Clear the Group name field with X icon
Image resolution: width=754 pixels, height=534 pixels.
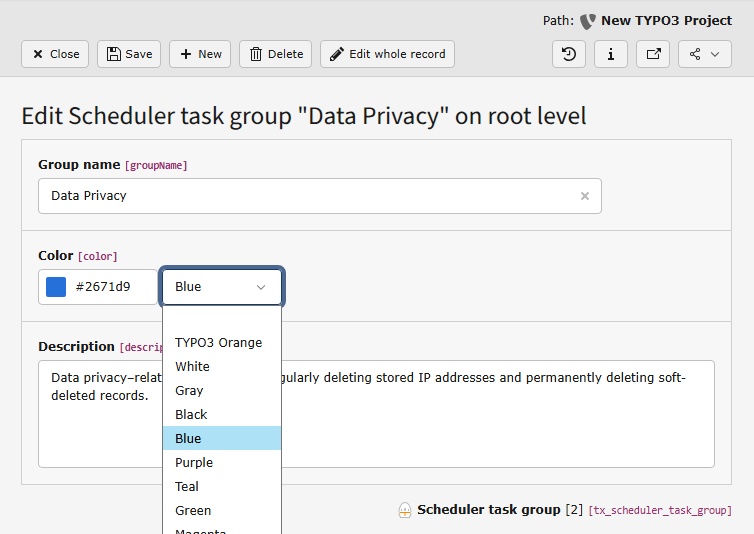[x=585, y=196]
